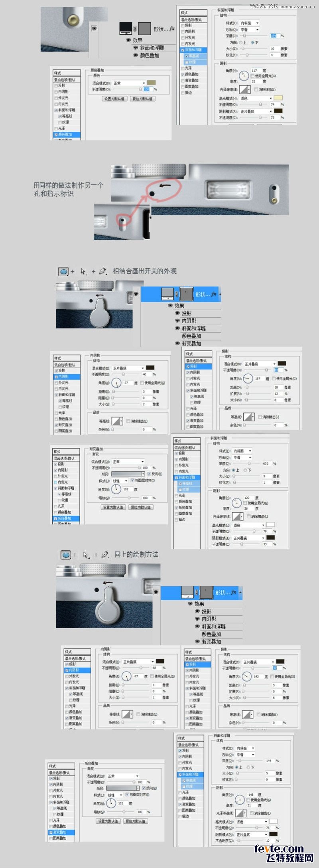
Task: Select 描边 row in depth 164 Bevel dialog list
Action: coord(194,93)
